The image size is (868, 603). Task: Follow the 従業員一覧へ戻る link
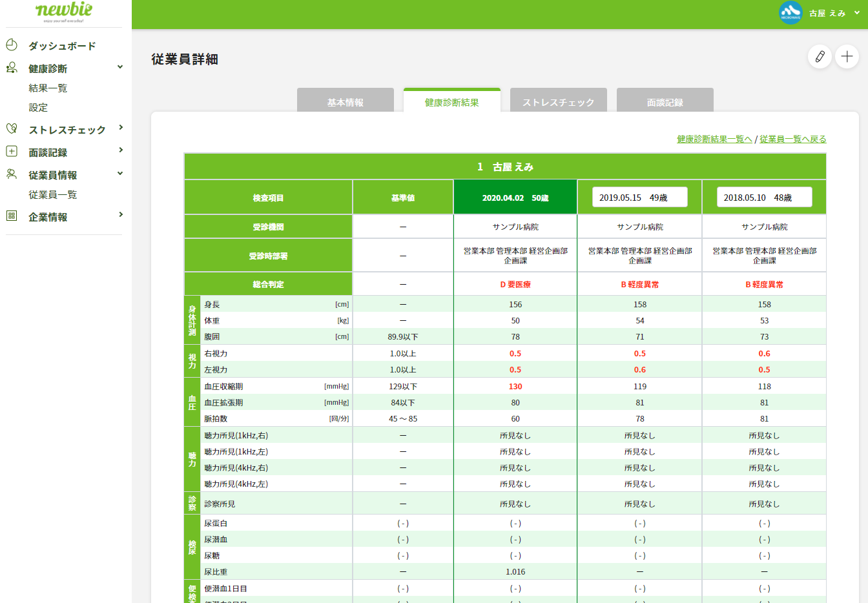pos(793,139)
